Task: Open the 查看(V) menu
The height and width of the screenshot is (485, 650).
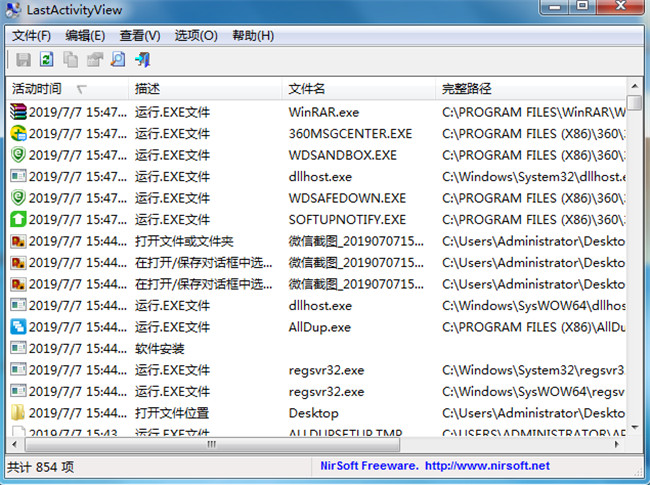Action: coord(140,36)
